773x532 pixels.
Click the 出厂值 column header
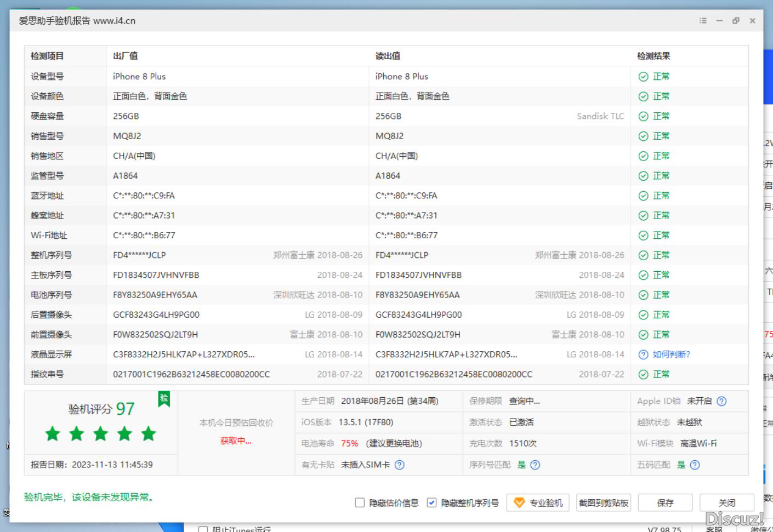pyautogui.click(x=126, y=56)
